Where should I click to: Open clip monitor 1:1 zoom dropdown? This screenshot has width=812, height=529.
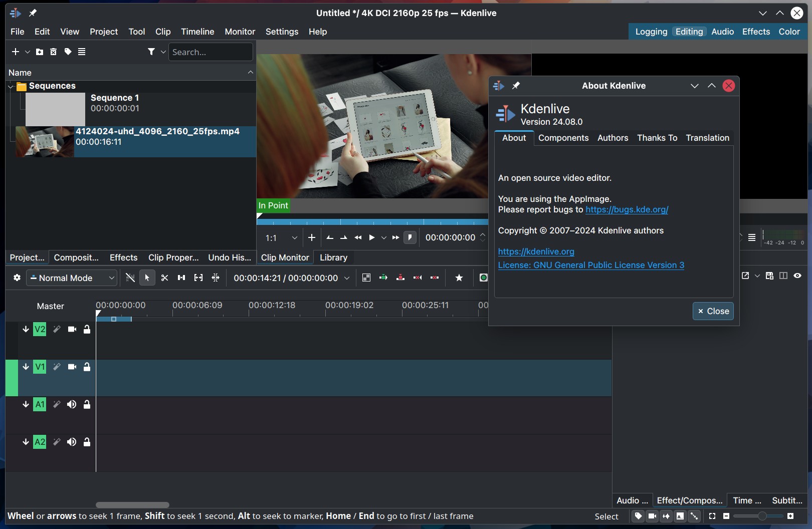pos(281,237)
